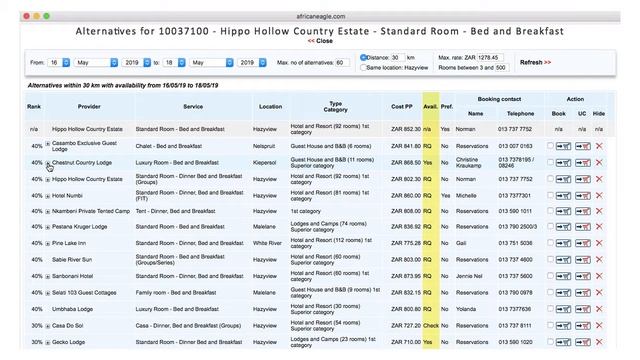Book Casambo Exclusive Guest Lodge cart icon
Image resolution: width=640 pixels, height=360 pixels.
pos(563,146)
